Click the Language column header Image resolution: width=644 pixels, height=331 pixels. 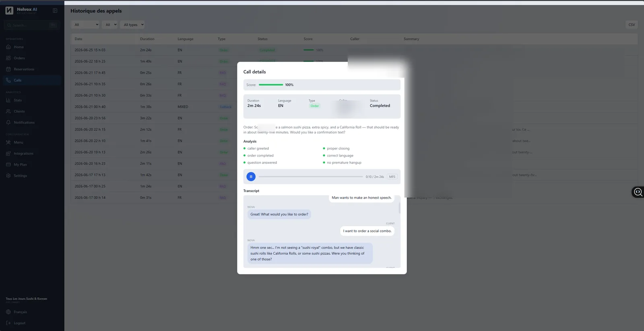(186, 39)
